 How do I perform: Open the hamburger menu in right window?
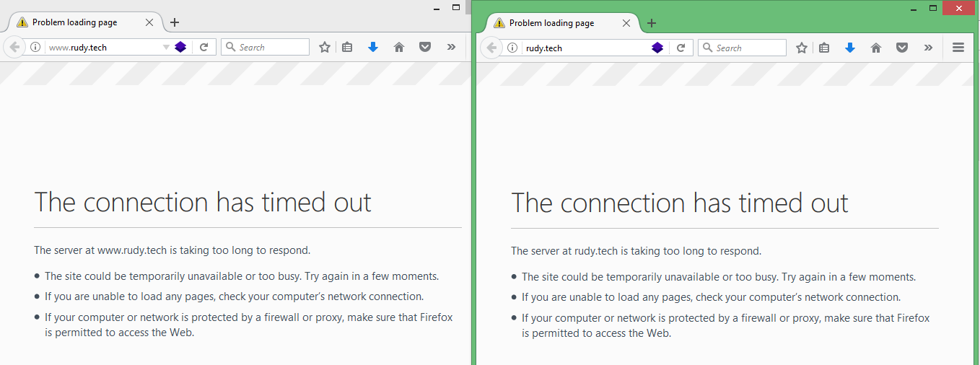coord(958,48)
